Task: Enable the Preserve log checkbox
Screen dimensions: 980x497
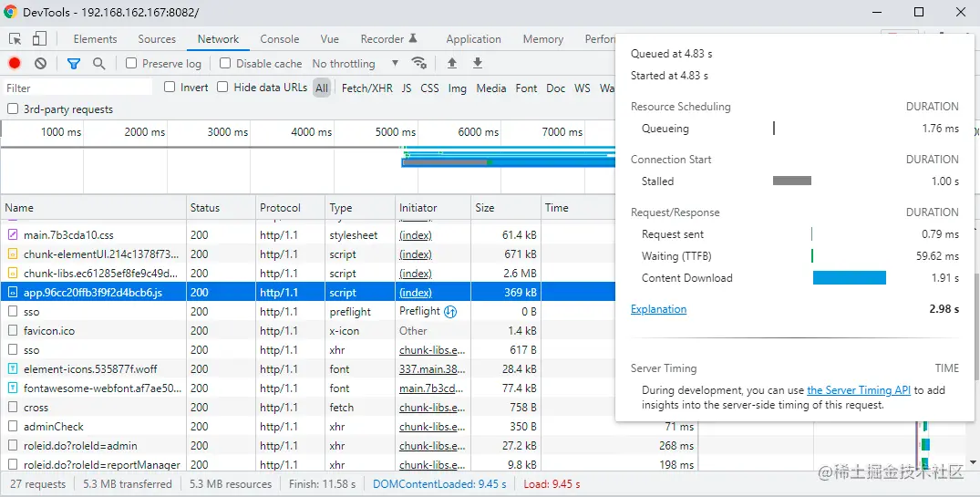Action: (131, 63)
